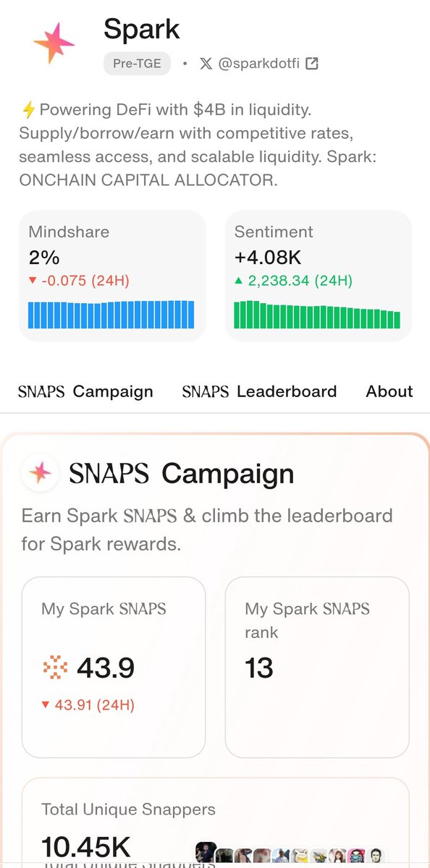Click the X (Twitter) logo icon
The width and height of the screenshot is (430, 868).
coord(206,64)
